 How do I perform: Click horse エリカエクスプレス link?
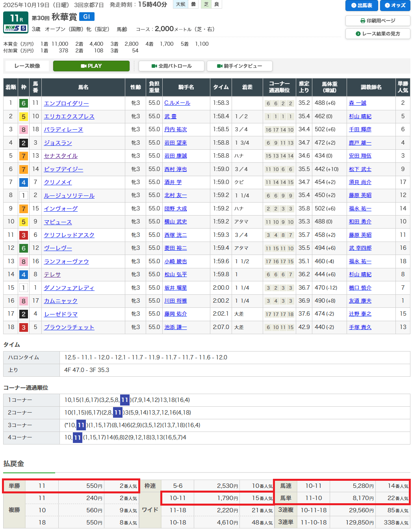(x=69, y=117)
